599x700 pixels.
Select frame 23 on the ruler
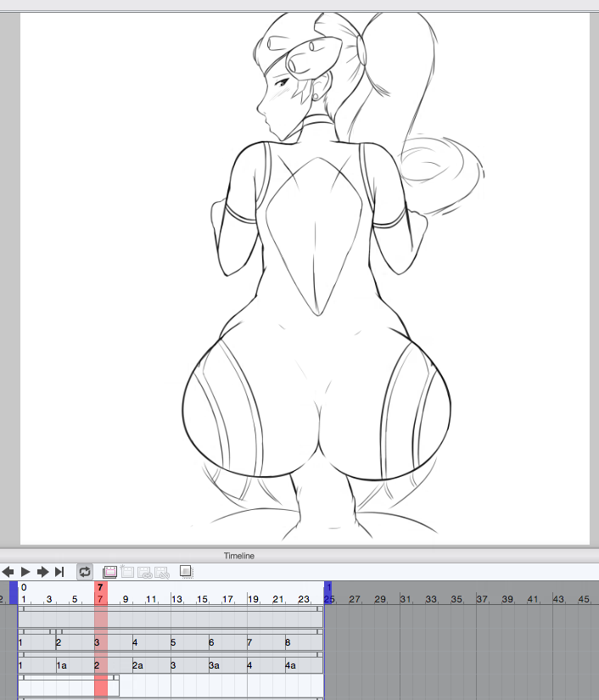point(304,599)
